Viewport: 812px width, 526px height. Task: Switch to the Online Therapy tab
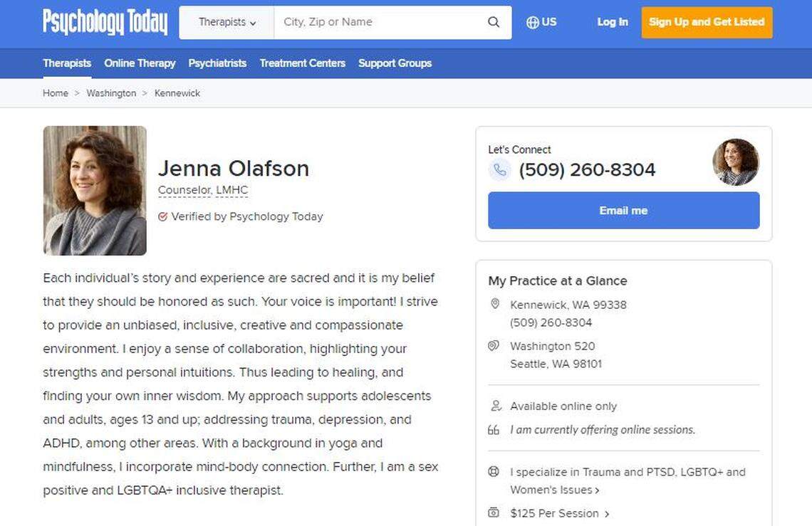(140, 63)
